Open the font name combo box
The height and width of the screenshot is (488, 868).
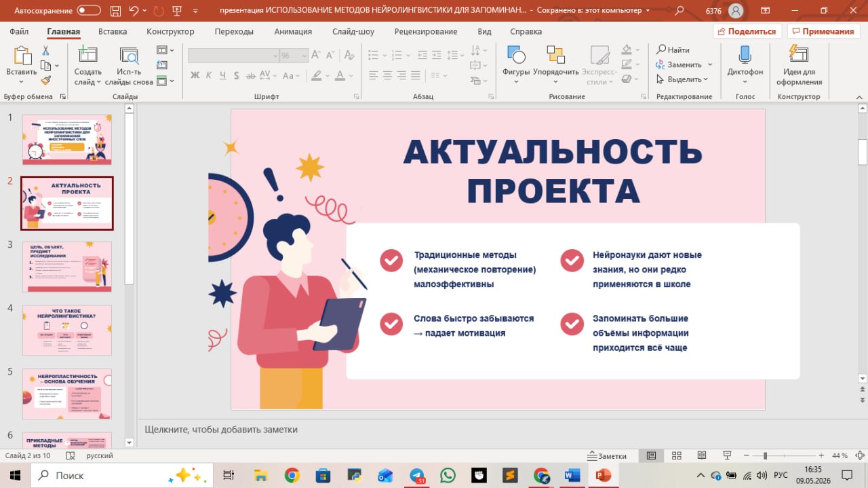(233, 56)
